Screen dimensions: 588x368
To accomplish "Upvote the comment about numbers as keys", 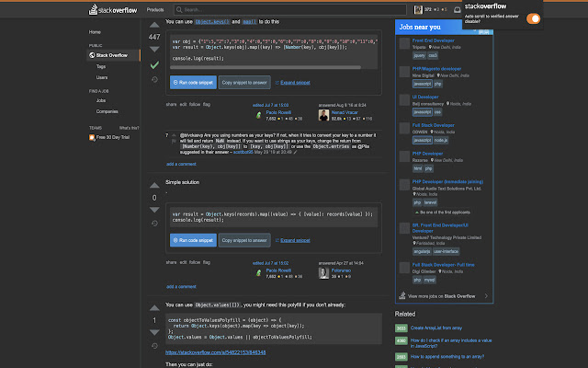I will [174, 135].
